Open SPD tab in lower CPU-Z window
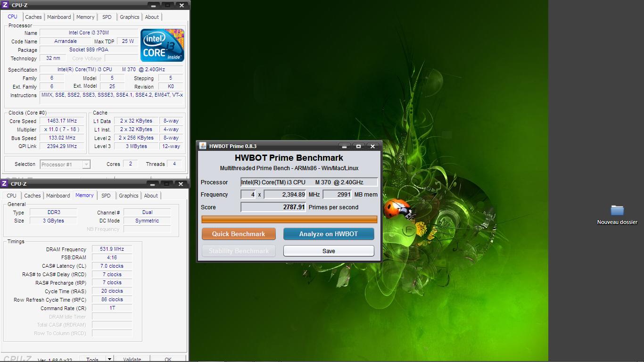 point(106,196)
